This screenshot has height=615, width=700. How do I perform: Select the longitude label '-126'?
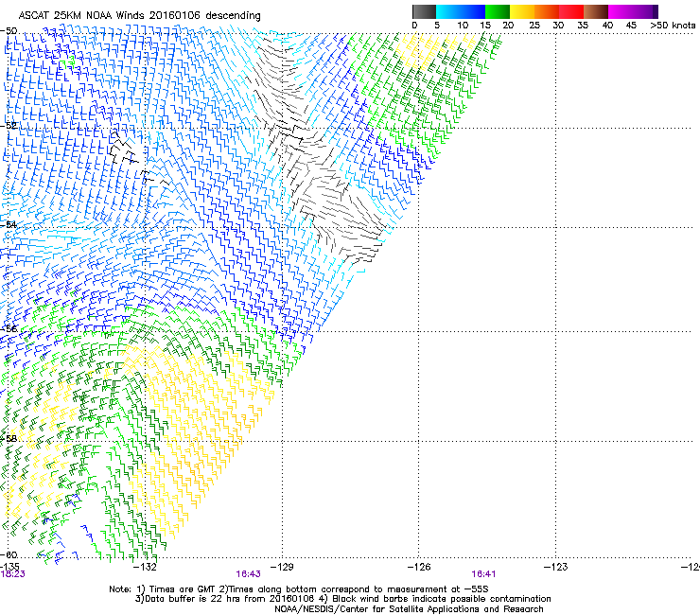[x=419, y=567]
